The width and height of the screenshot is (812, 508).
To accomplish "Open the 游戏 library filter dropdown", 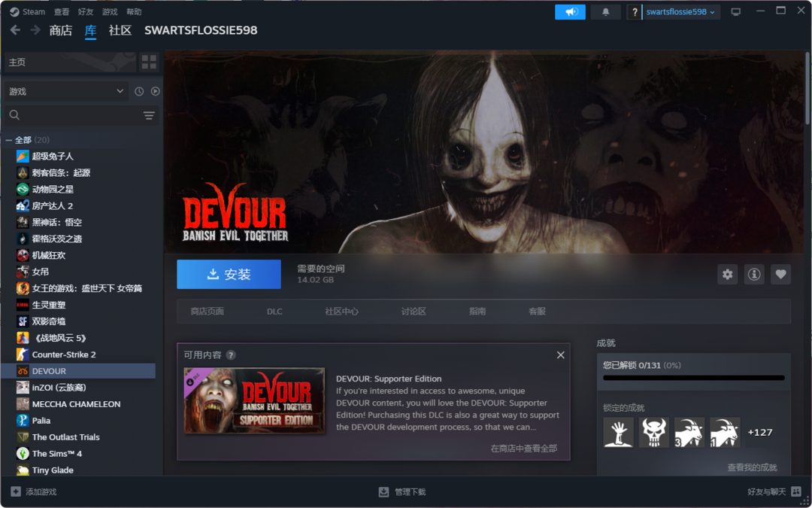I will 66,91.
